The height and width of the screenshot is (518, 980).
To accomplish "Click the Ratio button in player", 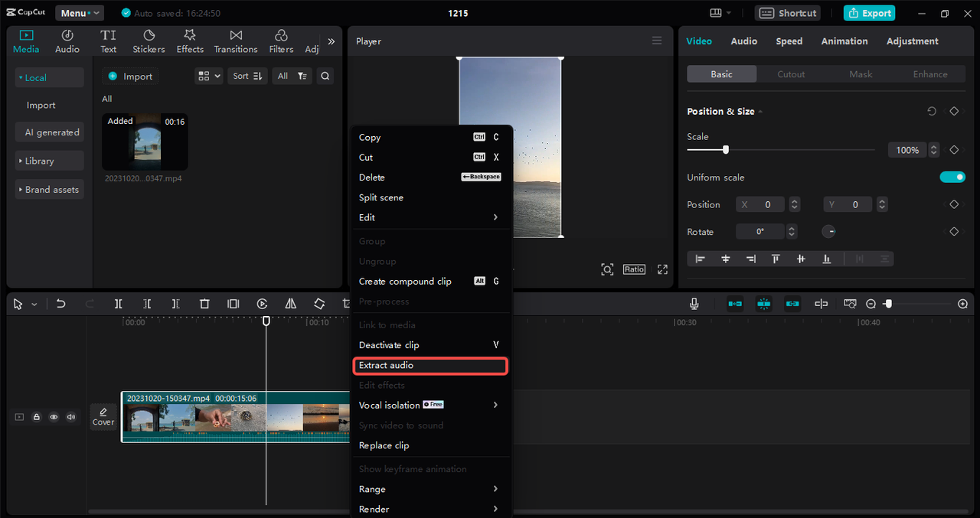I will [x=634, y=269].
